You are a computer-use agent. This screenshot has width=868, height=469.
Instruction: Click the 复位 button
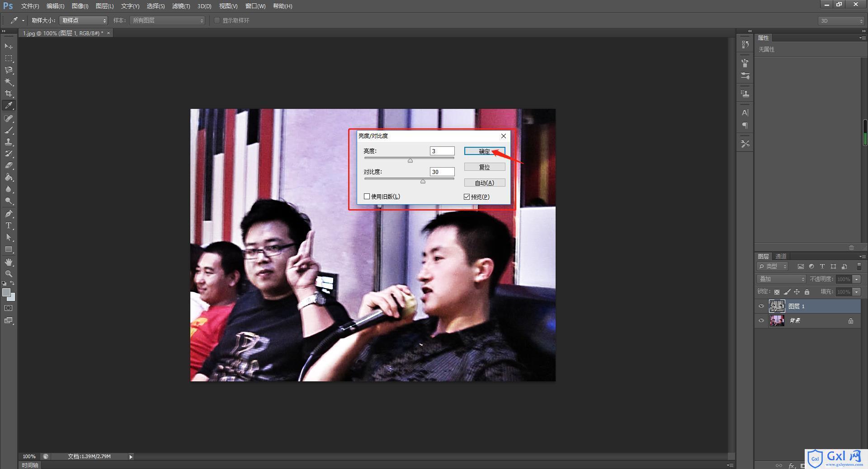click(x=484, y=167)
